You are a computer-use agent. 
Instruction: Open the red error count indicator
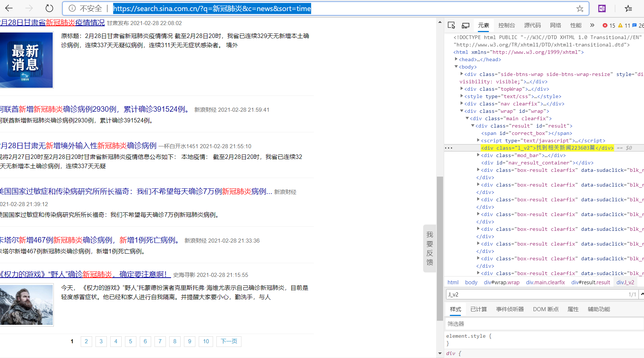pyautogui.click(x=609, y=25)
